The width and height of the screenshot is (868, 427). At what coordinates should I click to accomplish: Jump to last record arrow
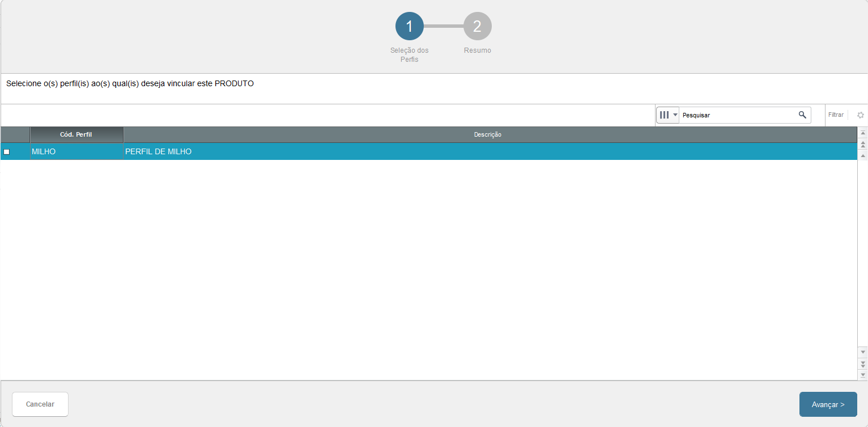click(863, 375)
